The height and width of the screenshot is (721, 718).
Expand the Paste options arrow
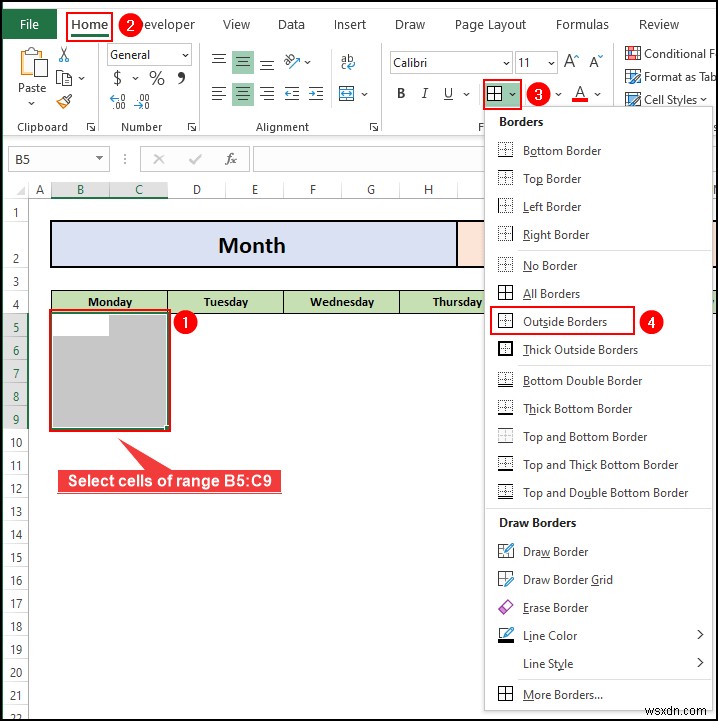coord(31,104)
